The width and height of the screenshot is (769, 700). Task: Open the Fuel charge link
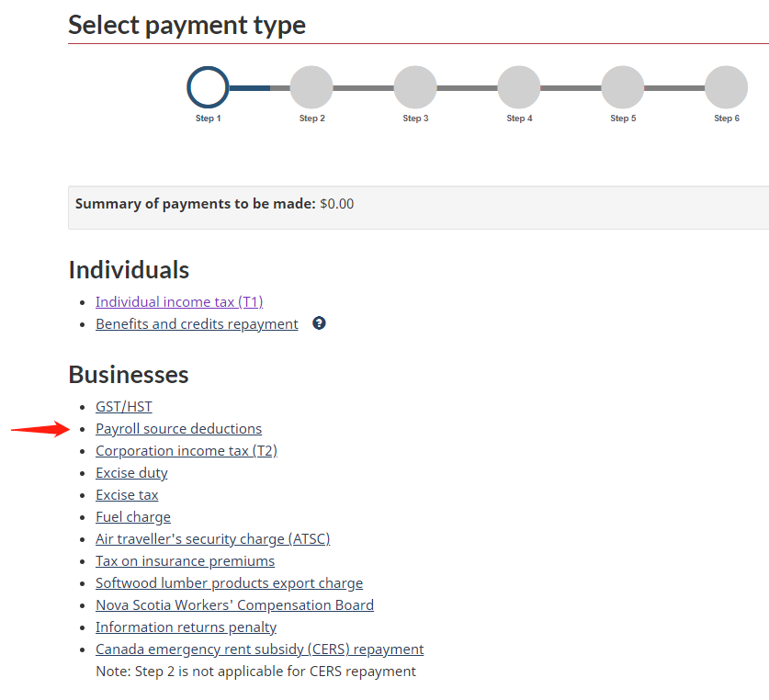pos(133,517)
